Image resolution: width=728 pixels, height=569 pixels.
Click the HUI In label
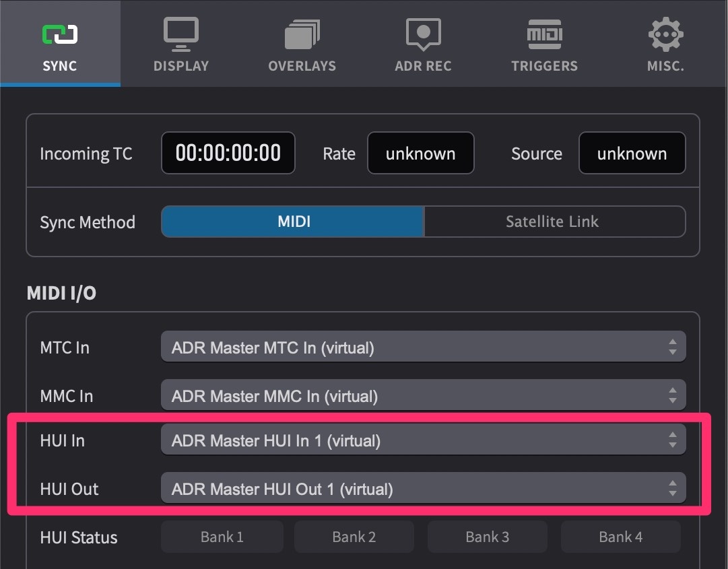[62, 440]
